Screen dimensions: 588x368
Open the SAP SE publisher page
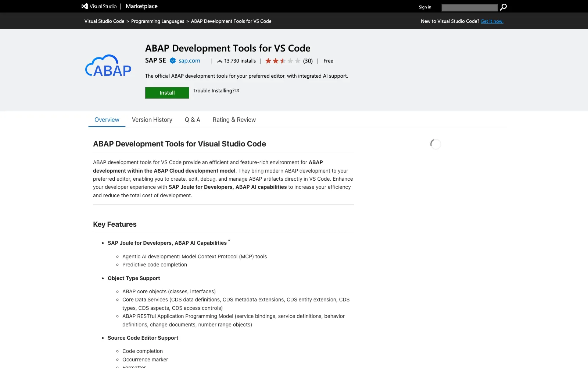tap(155, 60)
